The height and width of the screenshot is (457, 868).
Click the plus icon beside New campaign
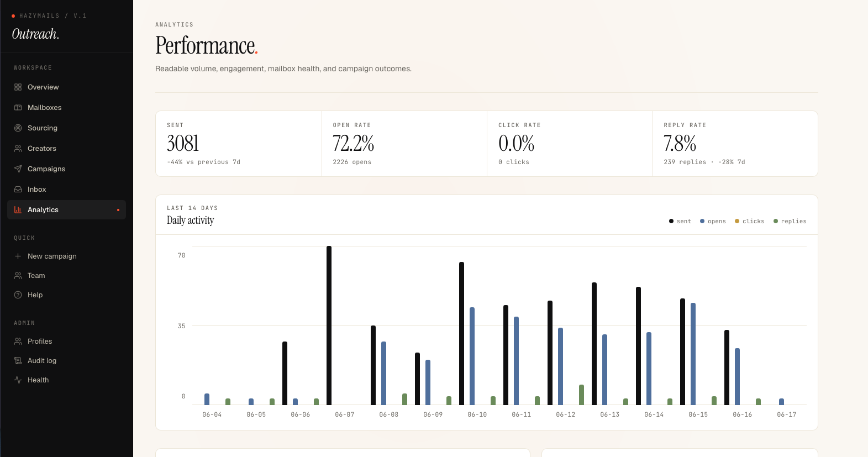pyautogui.click(x=18, y=256)
